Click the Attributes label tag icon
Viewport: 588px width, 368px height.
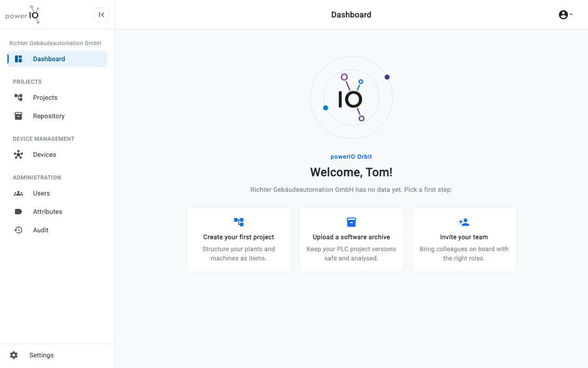coord(18,212)
